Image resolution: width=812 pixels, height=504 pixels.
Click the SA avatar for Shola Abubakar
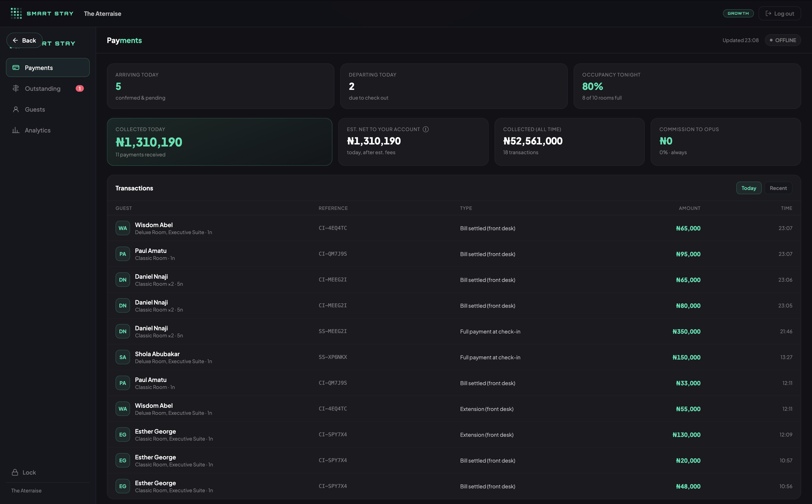(x=123, y=357)
